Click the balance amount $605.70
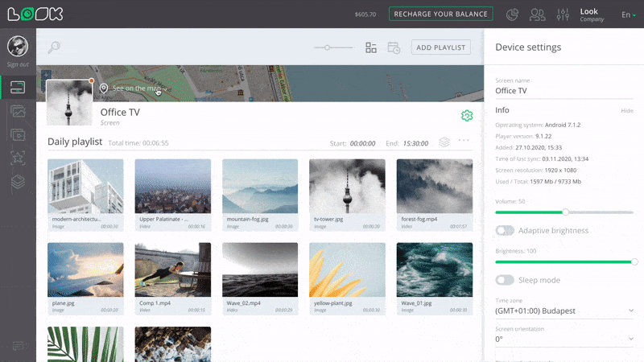The height and width of the screenshot is (362, 644). [365, 14]
